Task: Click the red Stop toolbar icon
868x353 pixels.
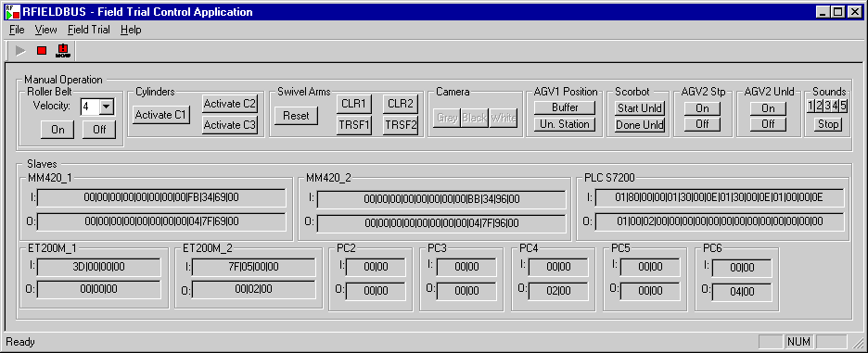Action: [x=42, y=51]
